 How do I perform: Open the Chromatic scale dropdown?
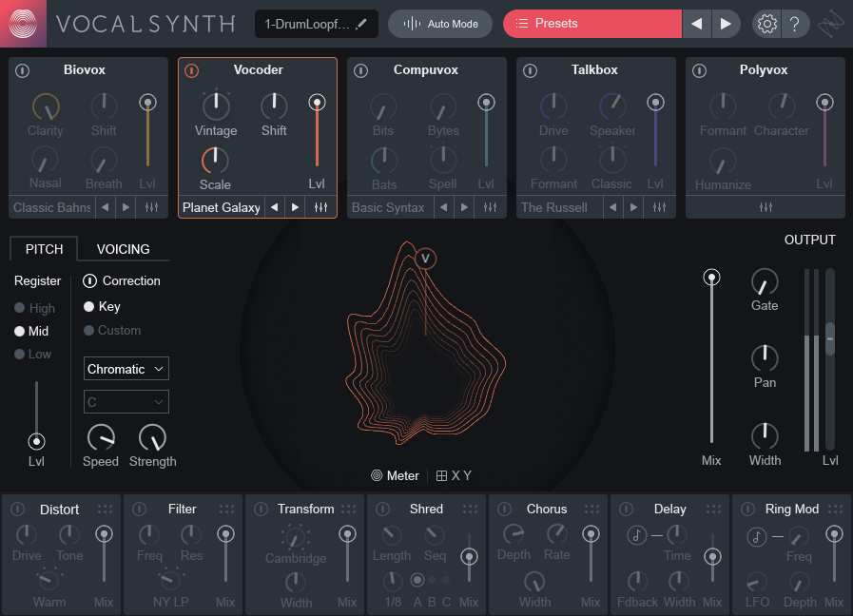(x=126, y=369)
